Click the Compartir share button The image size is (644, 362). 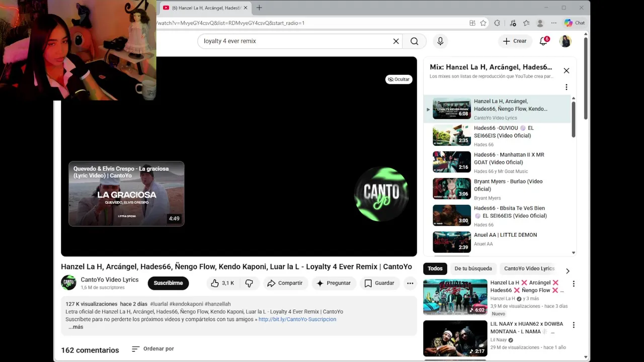[x=285, y=283]
